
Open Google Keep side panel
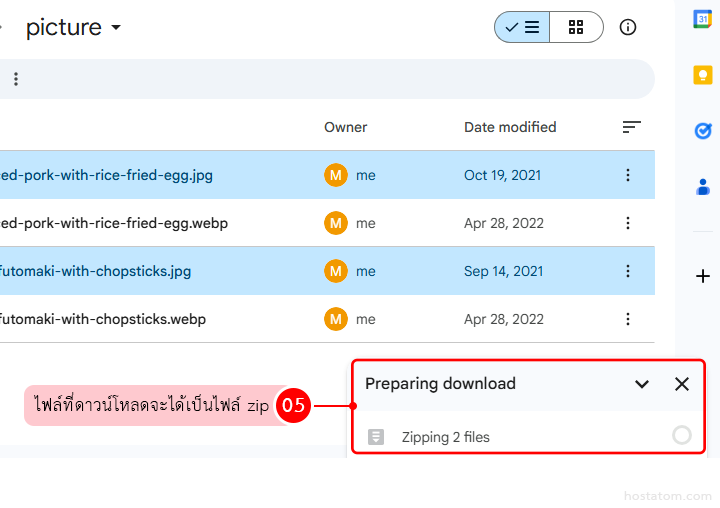pos(703,75)
